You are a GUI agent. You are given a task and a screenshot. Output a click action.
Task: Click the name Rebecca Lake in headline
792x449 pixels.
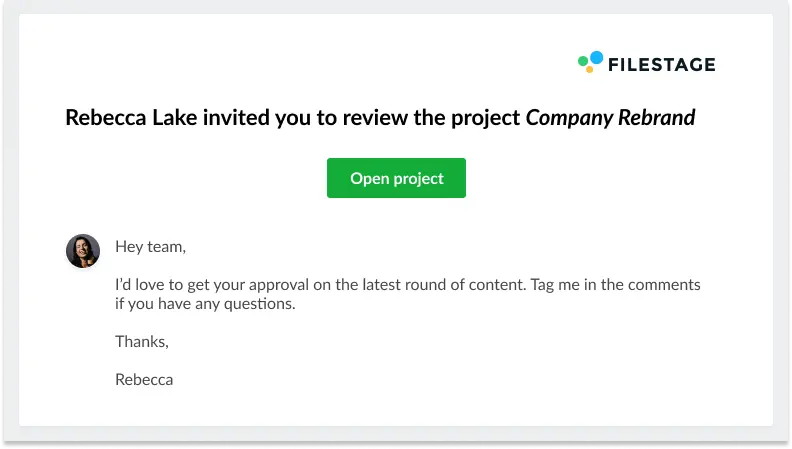pos(131,118)
